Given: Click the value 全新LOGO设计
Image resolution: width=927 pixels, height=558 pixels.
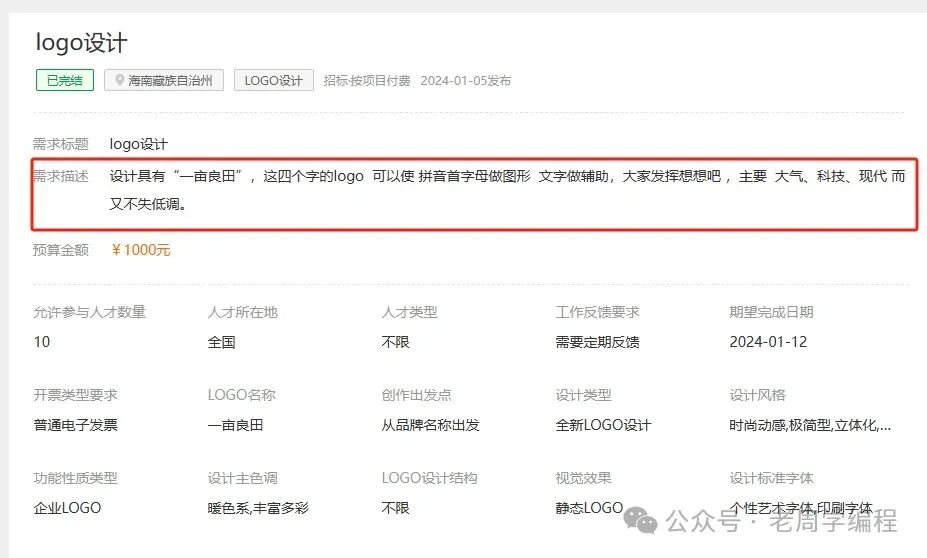Looking at the screenshot, I should tap(603, 424).
